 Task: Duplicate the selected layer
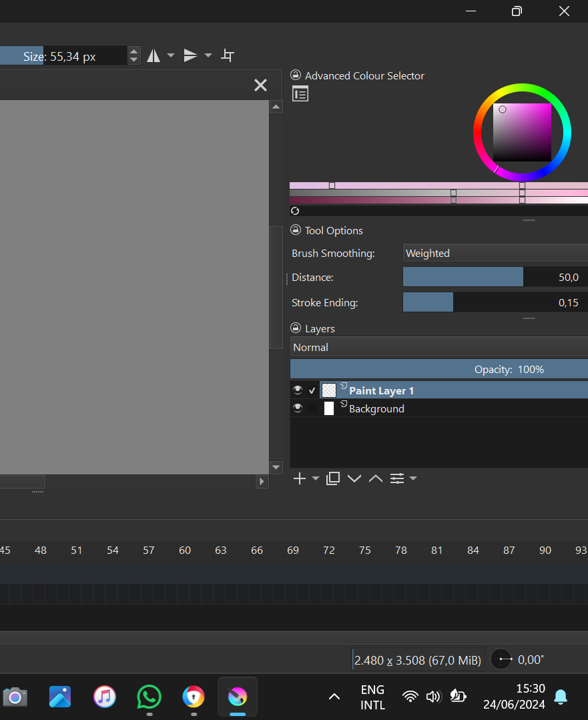(x=333, y=478)
